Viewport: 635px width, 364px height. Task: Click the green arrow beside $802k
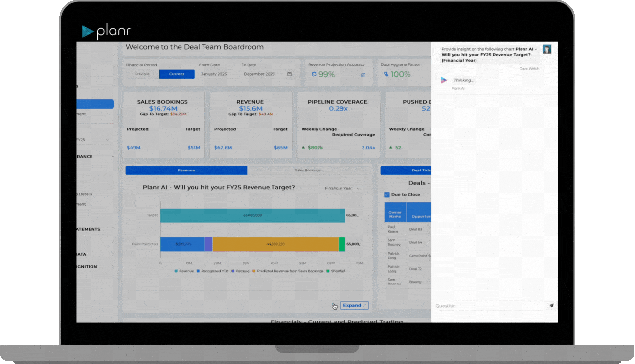304,147
